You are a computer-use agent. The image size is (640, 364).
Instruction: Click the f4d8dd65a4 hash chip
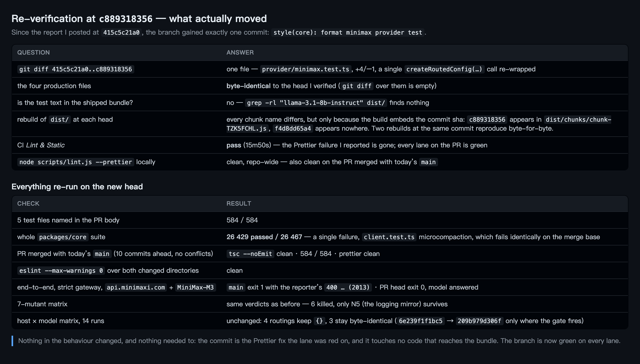click(x=293, y=129)
